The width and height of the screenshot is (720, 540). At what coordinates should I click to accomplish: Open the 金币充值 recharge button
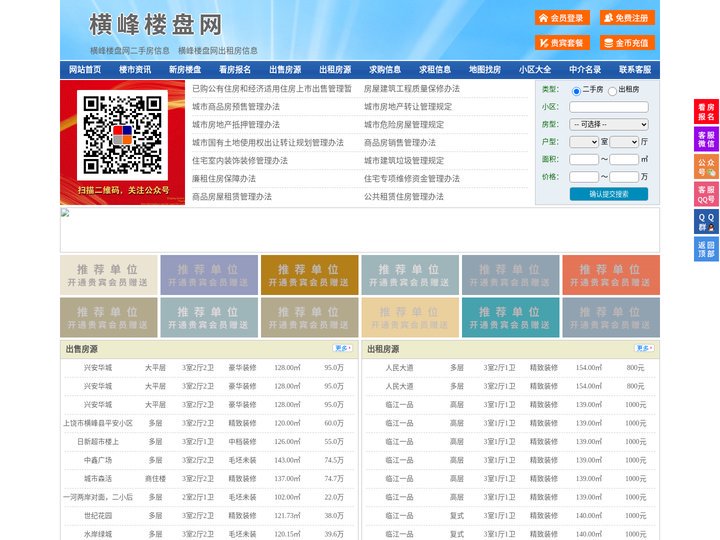pos(627,43)
